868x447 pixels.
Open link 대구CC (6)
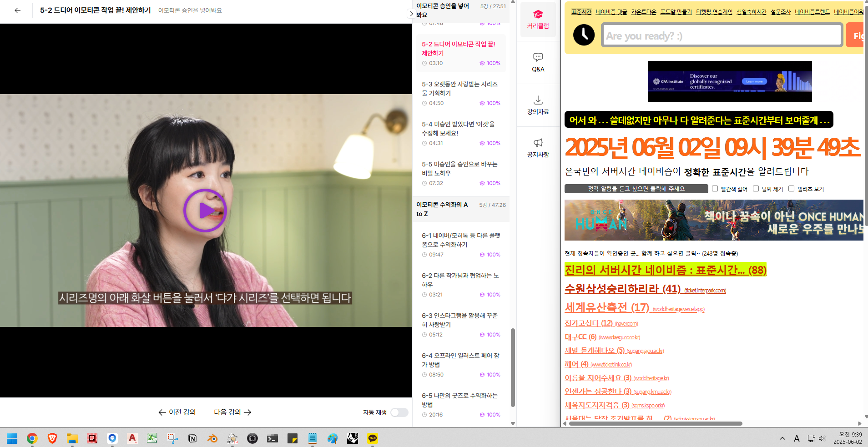(x=602, y=337)
